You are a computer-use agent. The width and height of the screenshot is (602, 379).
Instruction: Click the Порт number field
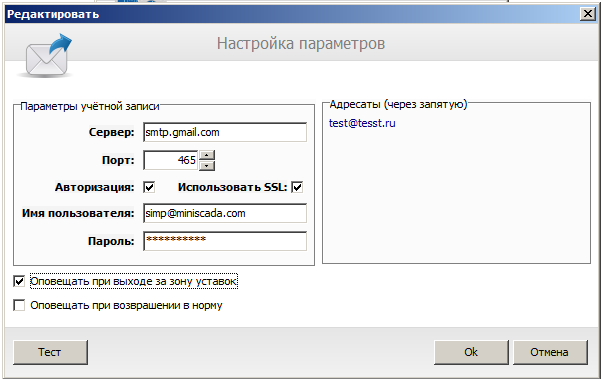pos(171,160)
